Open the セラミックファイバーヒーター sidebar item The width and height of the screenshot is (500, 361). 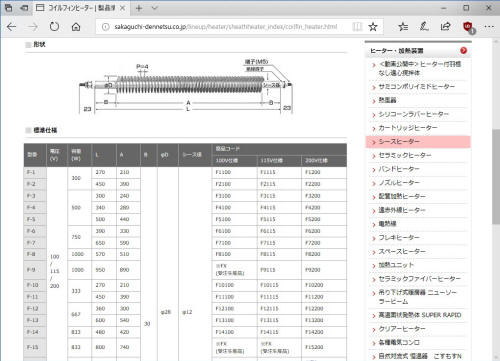pyautogui.click(x=419, y=279)
